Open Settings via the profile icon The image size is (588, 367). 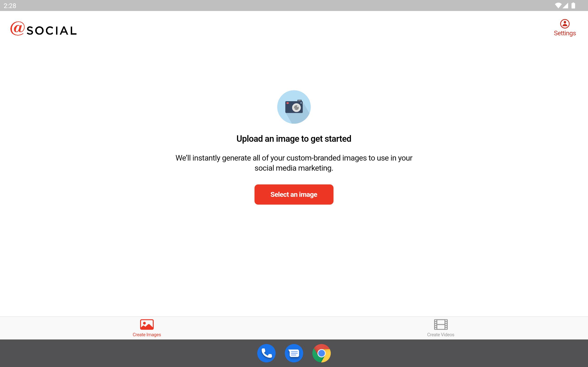tap(565, 24)
